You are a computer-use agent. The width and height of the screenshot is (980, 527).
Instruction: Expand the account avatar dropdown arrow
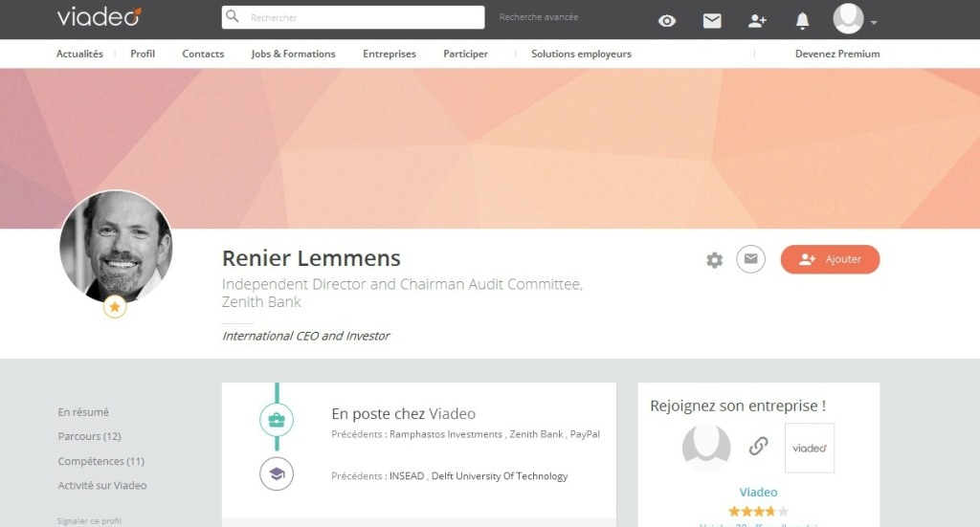tap(874, 22)
